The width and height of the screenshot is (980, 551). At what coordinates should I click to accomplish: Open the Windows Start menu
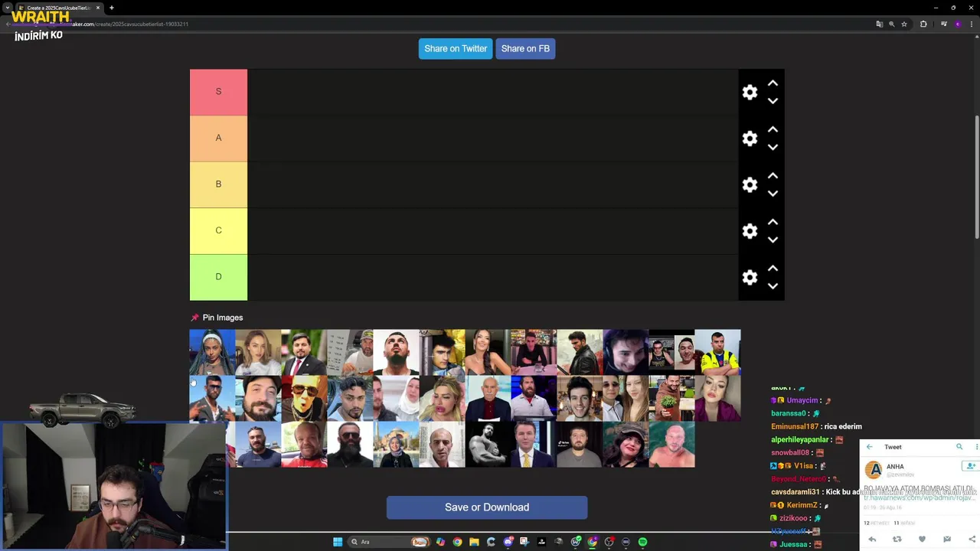click(x=338, y=542)
